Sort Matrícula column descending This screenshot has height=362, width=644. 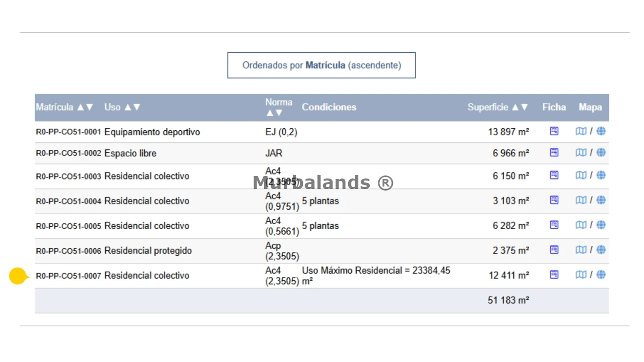pos(90,107)
